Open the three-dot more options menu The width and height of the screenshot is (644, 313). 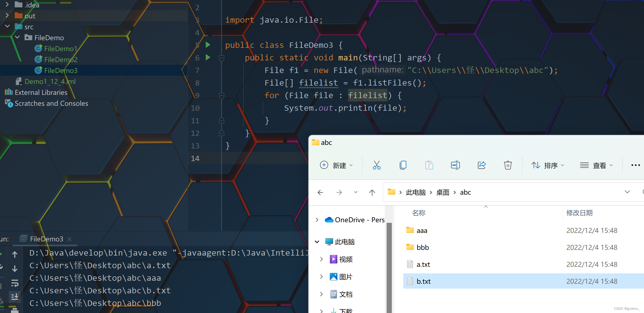coord(636,165)
